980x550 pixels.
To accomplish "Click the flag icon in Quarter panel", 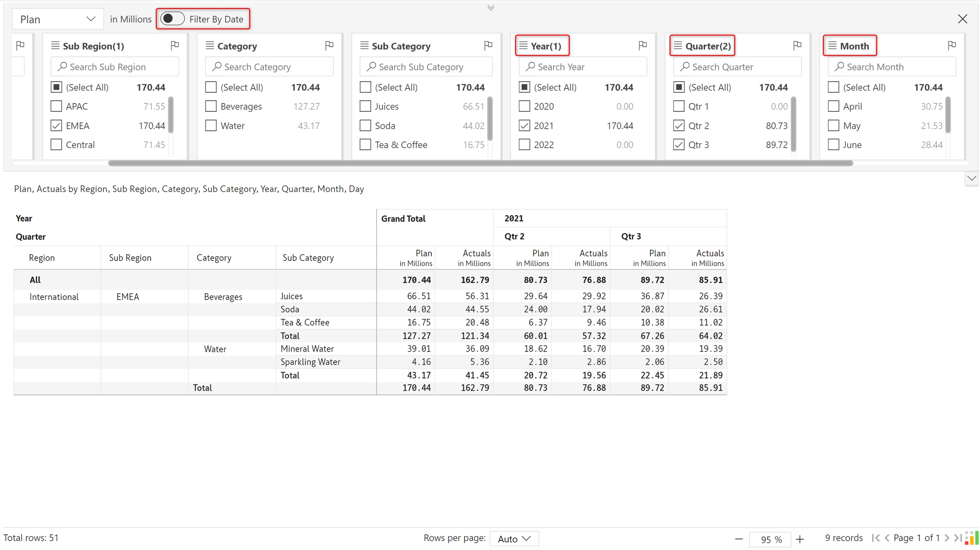I will [x=797, y=45].
